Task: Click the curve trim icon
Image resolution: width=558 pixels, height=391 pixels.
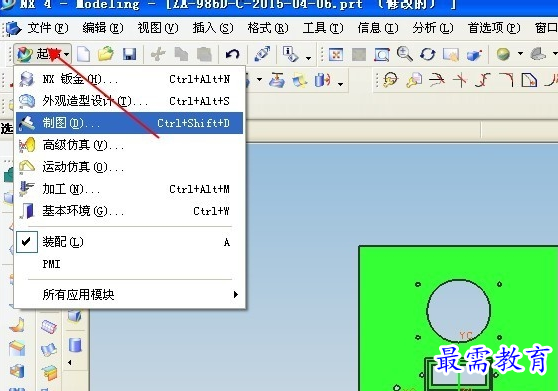Action: (437, 80)
